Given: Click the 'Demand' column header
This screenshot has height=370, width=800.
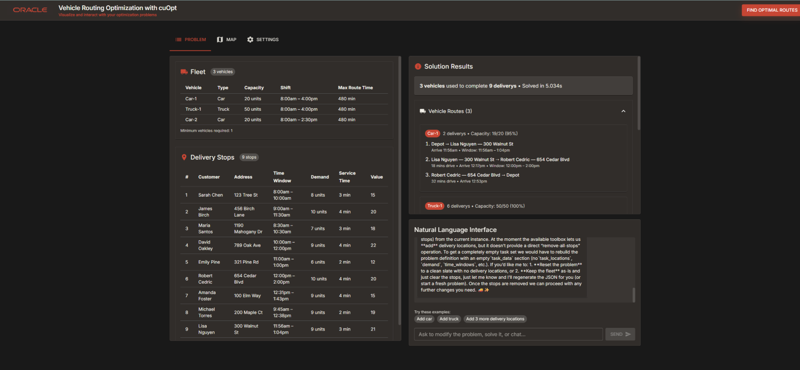Looking at the screenshot, I should click(x=319, y=177).
